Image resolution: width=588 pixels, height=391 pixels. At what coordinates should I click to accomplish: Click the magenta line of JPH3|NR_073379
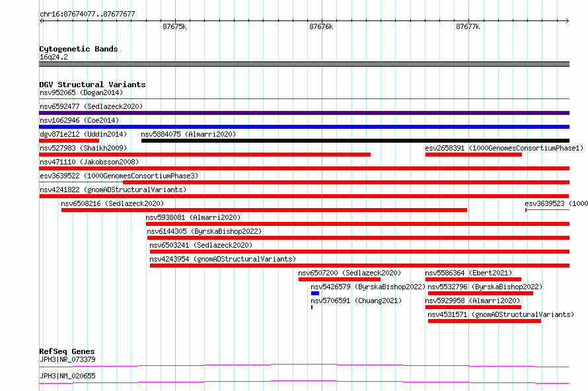coord(304,365)
